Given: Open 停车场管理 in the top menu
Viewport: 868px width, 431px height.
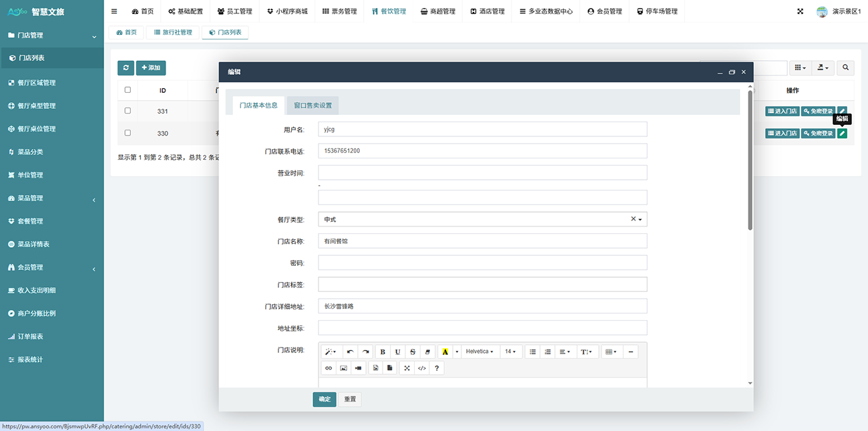Looking at the screenshot, I should [657, 11].
